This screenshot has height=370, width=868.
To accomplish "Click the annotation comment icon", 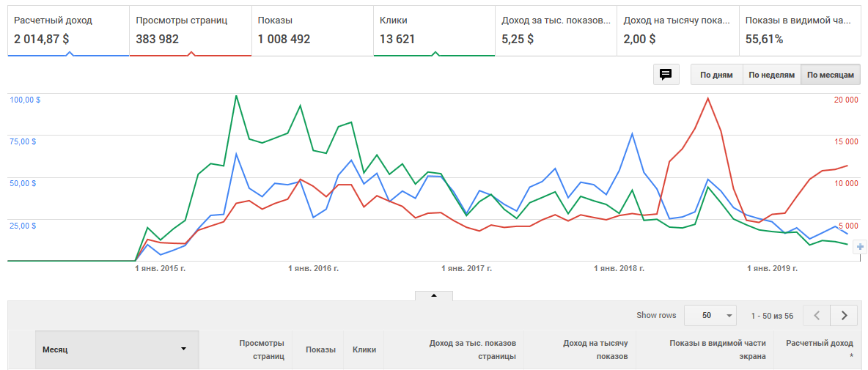I will coord(666,74).
